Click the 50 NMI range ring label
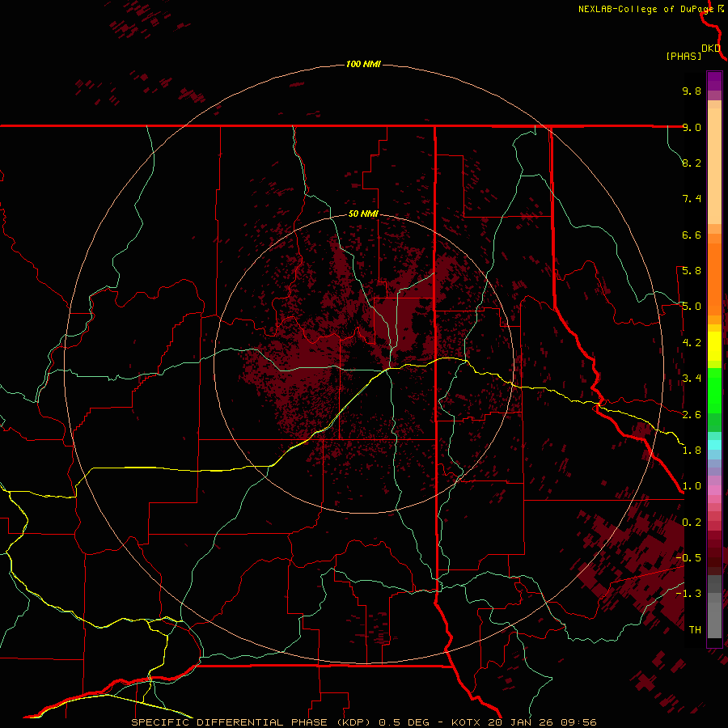 363,214
